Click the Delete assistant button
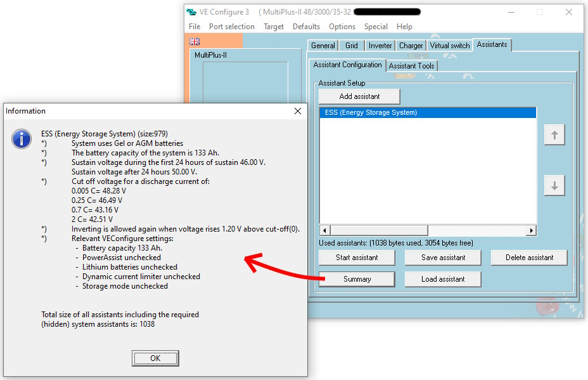 (529, 258)
